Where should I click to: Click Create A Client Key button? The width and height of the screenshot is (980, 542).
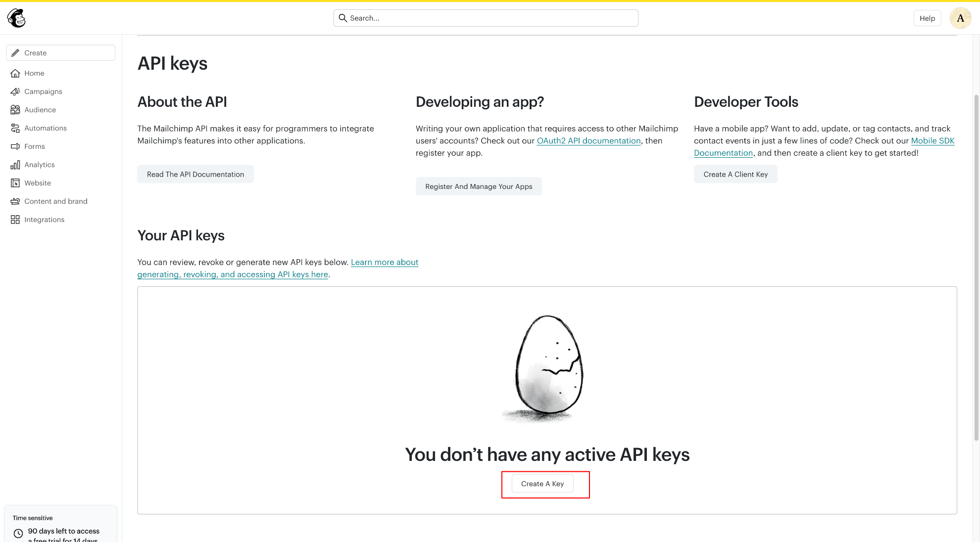tap(735, 174)
